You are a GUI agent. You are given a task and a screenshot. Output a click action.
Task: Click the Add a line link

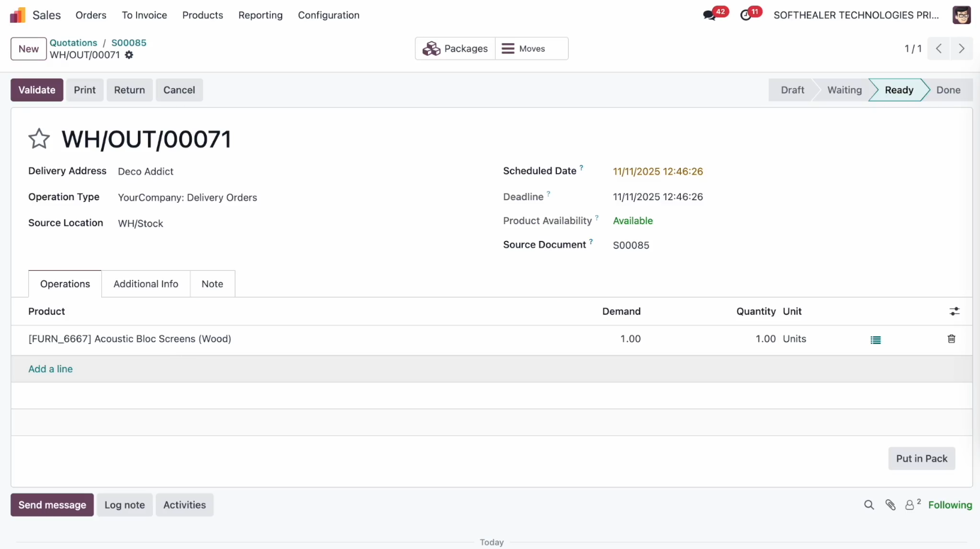click(50, 369)
